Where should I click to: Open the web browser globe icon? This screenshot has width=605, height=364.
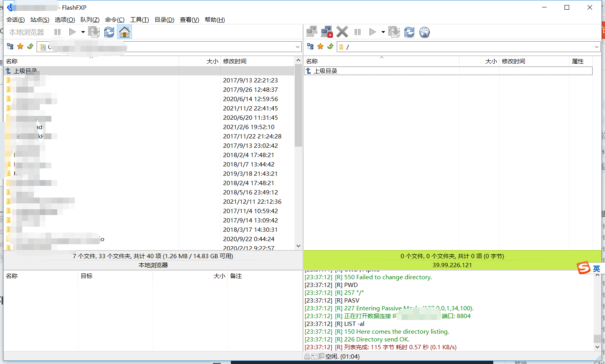point(424,32)
